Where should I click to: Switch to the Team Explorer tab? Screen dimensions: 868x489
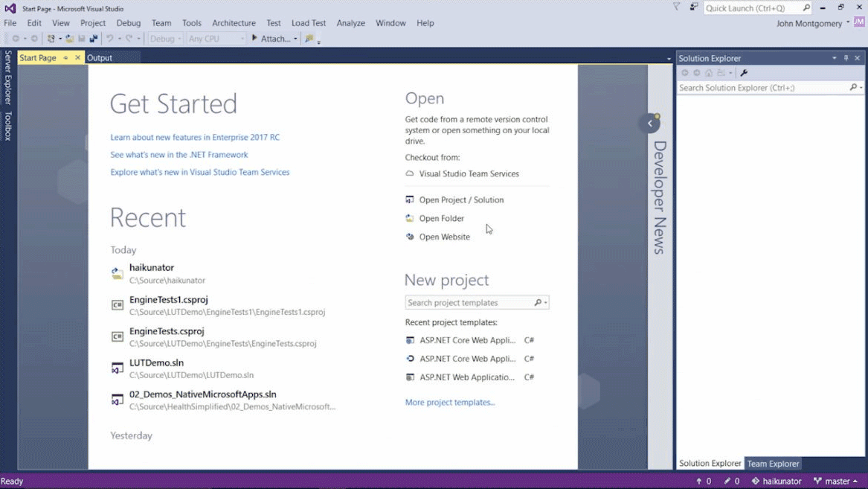click(x=773, y=464)
